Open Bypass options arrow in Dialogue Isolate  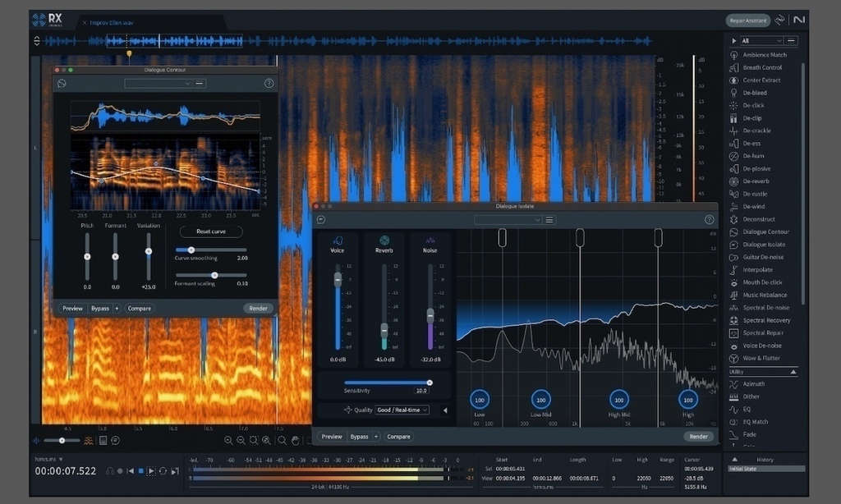point(376,437)
